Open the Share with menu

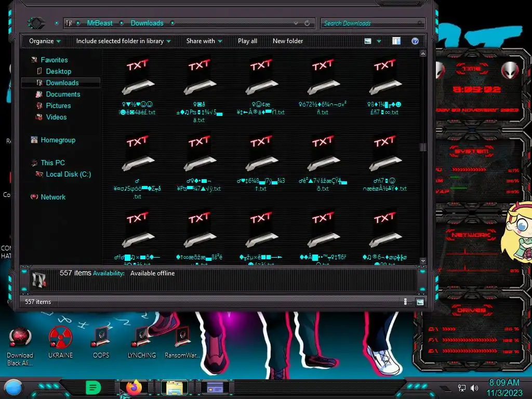(204, 41)
